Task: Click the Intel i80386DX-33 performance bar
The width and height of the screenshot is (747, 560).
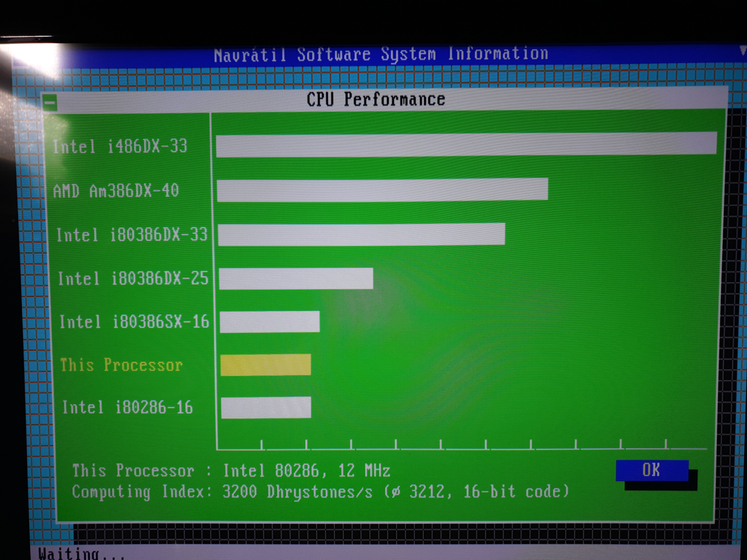Action: (x=361, y=234)
